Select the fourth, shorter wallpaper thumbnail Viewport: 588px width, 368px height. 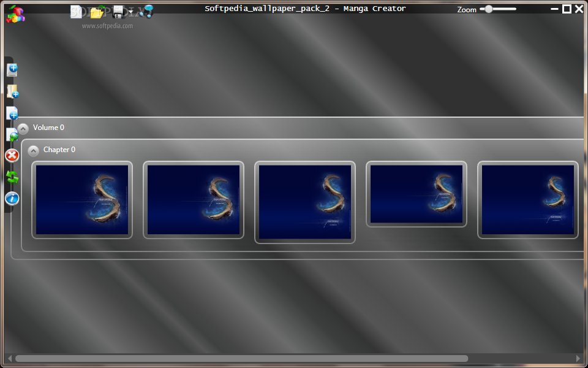pos(417,194)
